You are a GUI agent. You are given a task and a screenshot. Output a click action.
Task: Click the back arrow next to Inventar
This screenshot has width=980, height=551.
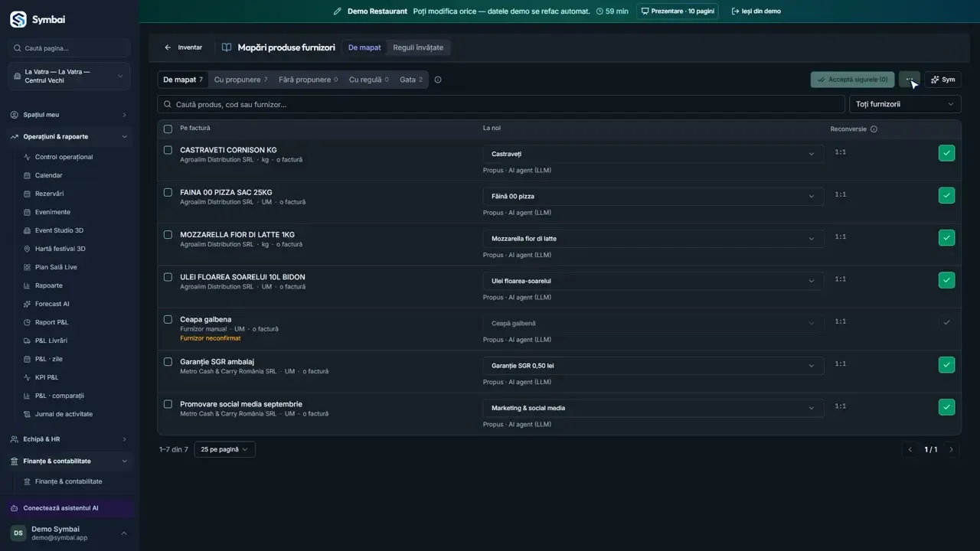(168, 47)
